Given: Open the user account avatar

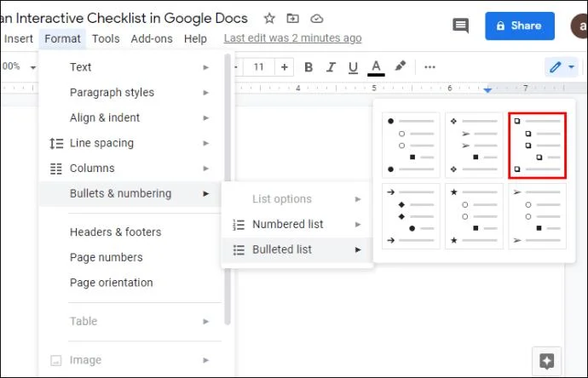Looking at the screenshot, I should click(579, 26).
